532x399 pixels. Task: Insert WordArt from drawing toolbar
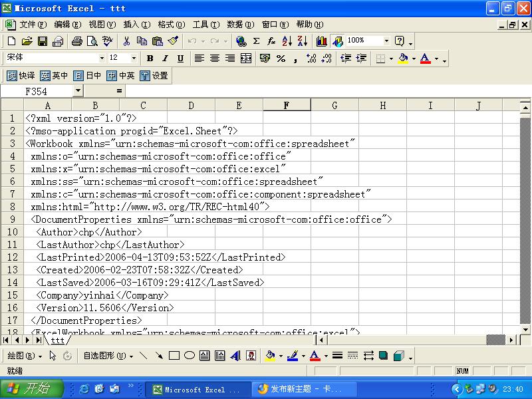pyautogui.click(x=235, y=356)
